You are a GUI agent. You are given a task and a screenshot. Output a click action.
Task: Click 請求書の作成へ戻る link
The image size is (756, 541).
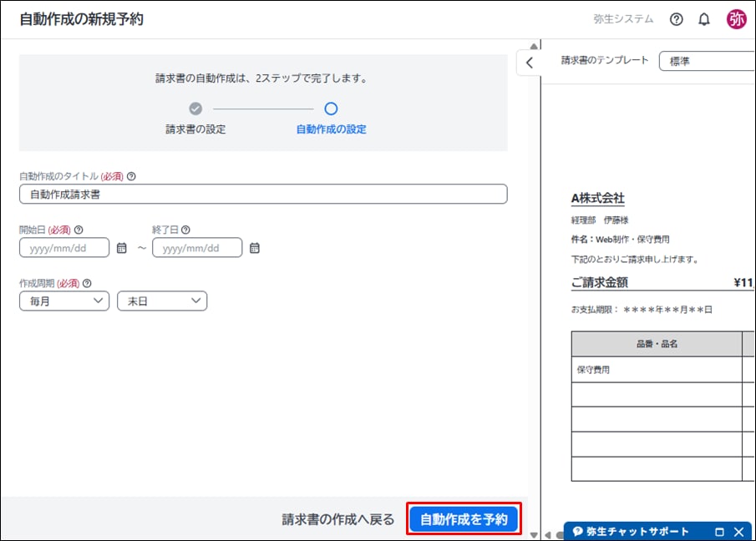click(x=338, y=519)
